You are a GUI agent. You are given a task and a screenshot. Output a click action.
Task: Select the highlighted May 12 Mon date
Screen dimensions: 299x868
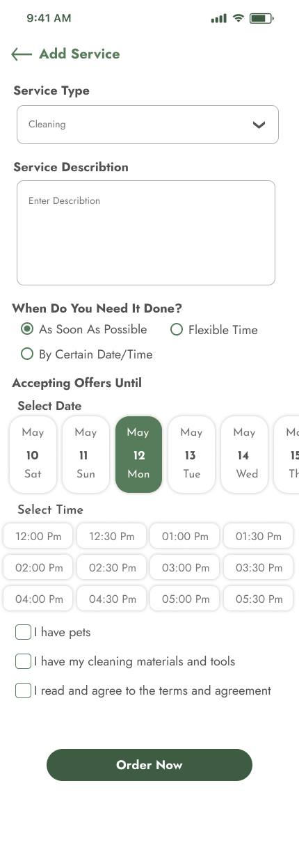138,455
